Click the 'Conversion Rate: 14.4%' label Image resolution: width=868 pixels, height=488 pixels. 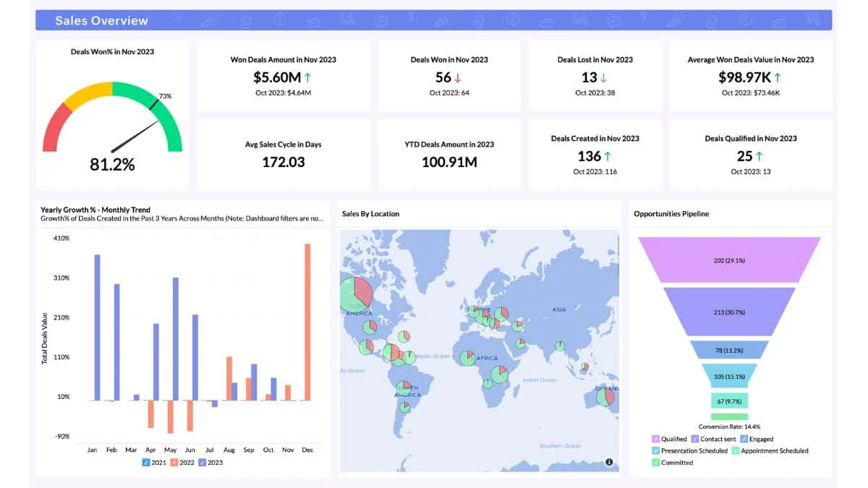click(x=729, y=427)
